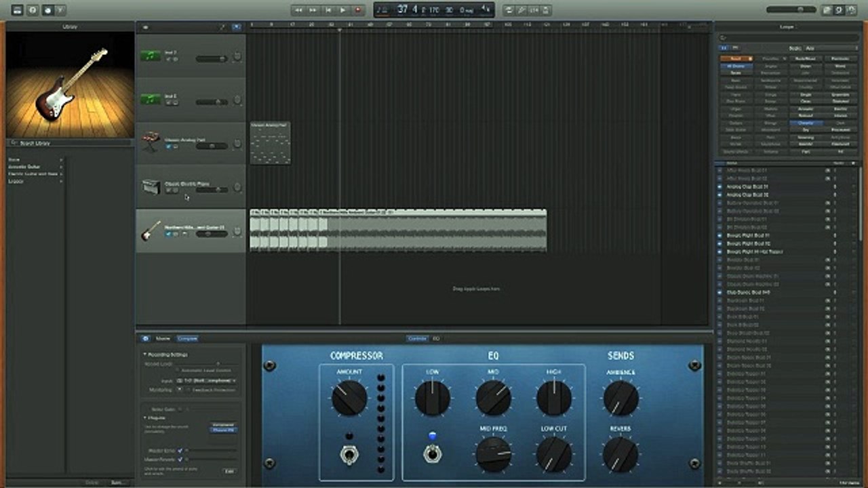Select the second green software instrument track icon
This screenshot has width=868, height=488.
151,100
